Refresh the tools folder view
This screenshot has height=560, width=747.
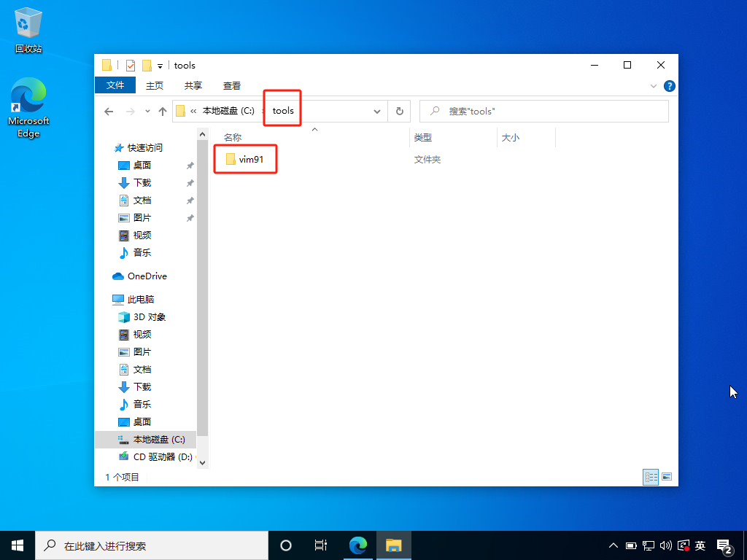tap(399, 111)
